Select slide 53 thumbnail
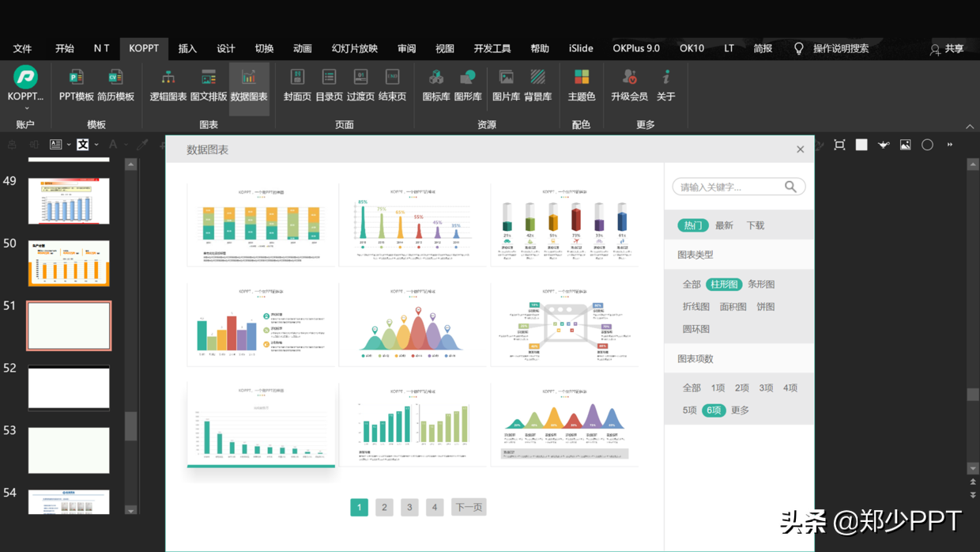980x552 pixels. [x=69, y=450]
